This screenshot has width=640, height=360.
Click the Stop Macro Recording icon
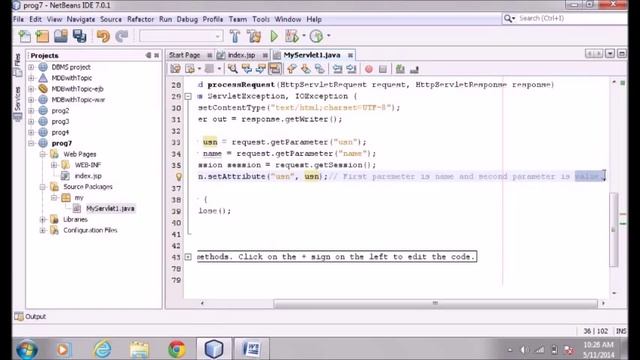(x=382, y=69)
